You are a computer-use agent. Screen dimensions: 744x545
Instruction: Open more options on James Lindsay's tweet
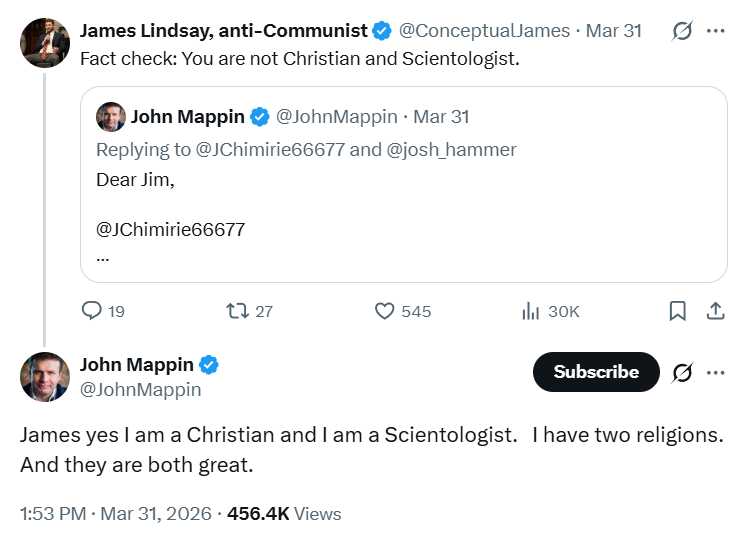click(715, 30)
